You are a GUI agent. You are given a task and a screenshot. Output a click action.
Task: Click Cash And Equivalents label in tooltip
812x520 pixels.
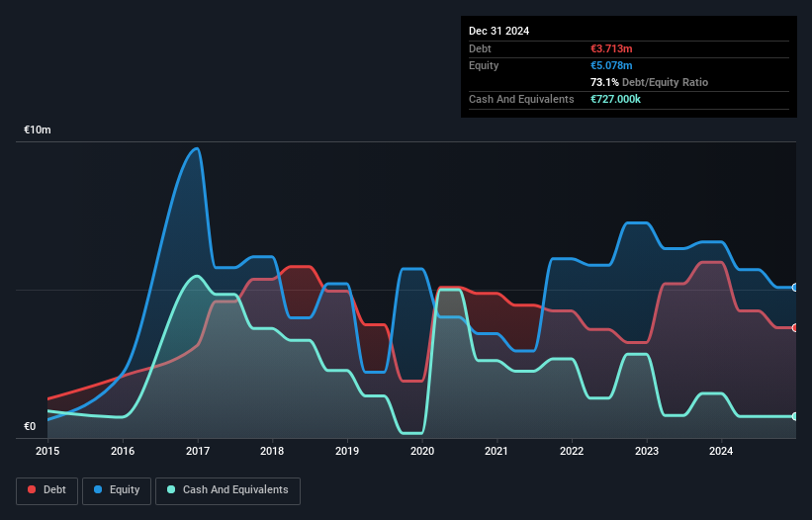[521, 99]
